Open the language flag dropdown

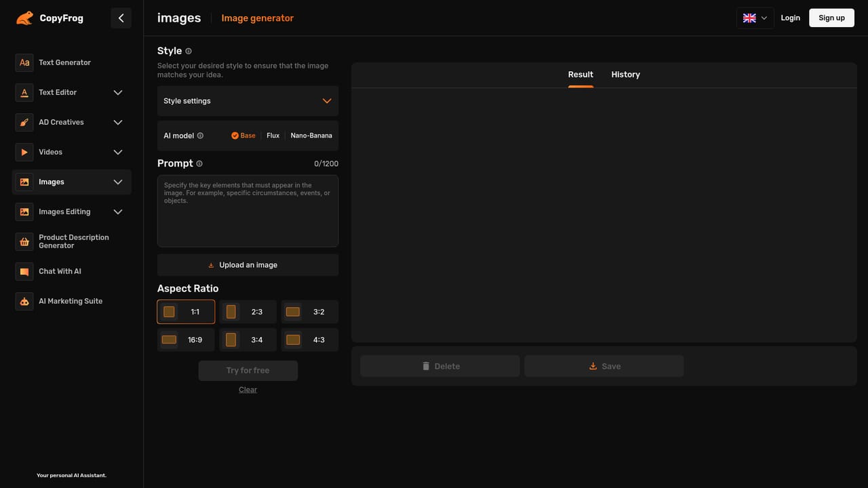tap(755, 18)
